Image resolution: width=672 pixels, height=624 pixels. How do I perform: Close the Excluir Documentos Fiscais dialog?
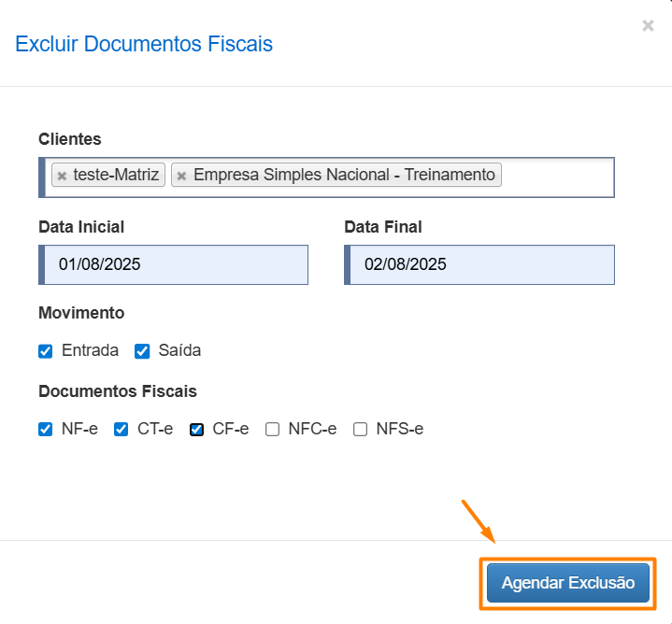(x=648, y=26)
